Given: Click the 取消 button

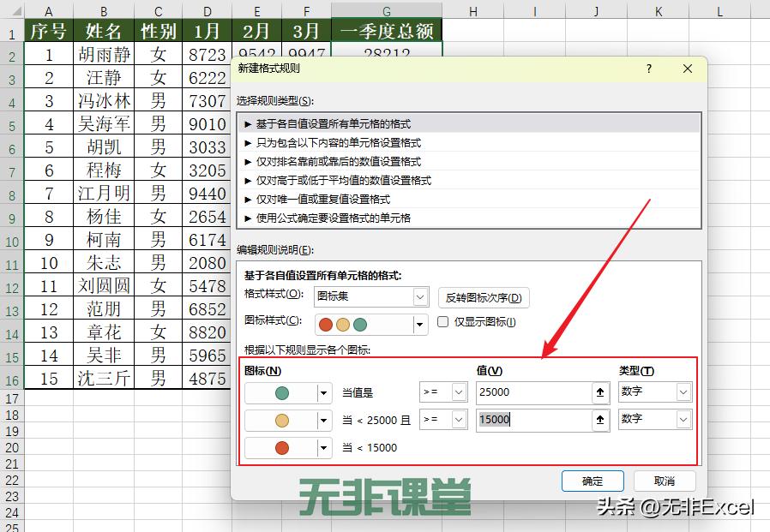Looking at the screenshot, I should (x=665, y=481).
